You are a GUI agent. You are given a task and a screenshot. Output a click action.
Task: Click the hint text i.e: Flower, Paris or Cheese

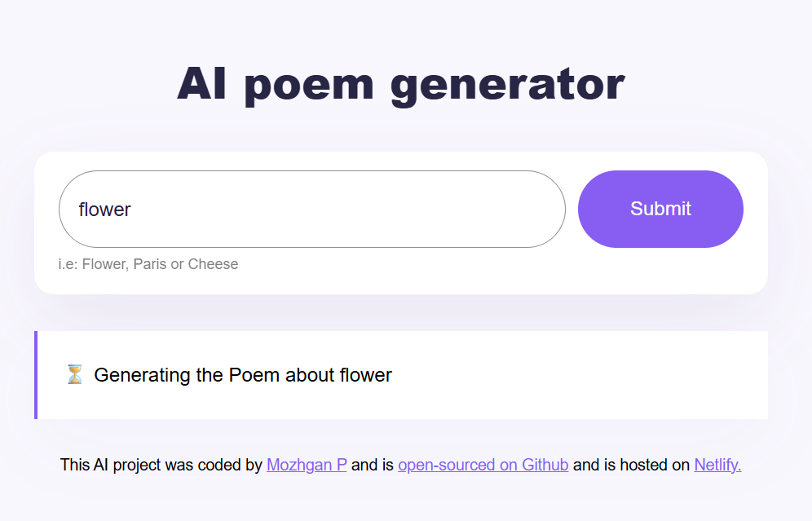(148, 263)
